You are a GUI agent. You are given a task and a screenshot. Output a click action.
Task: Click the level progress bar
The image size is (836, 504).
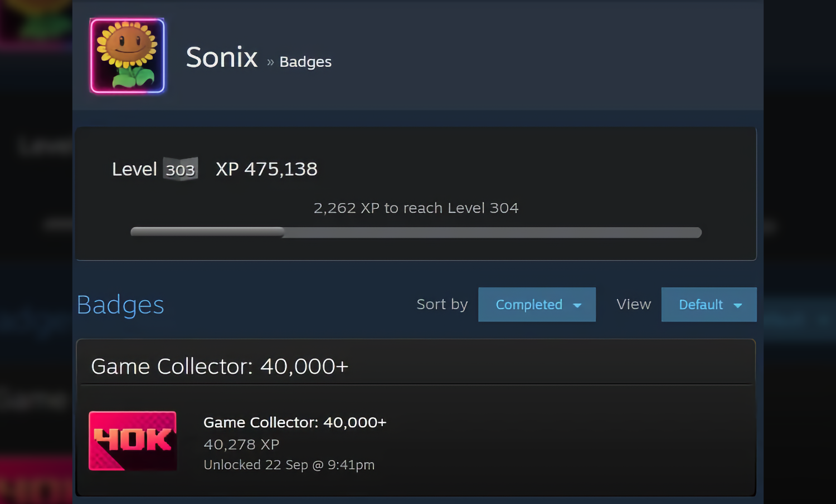click(416, 232)
